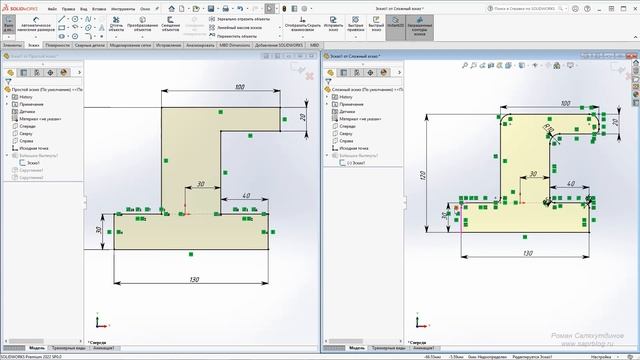The height and width of the screenshot is (360, 640).
Task: Click the Print icon in top toolbar
Action: click(x=225, y=9)
